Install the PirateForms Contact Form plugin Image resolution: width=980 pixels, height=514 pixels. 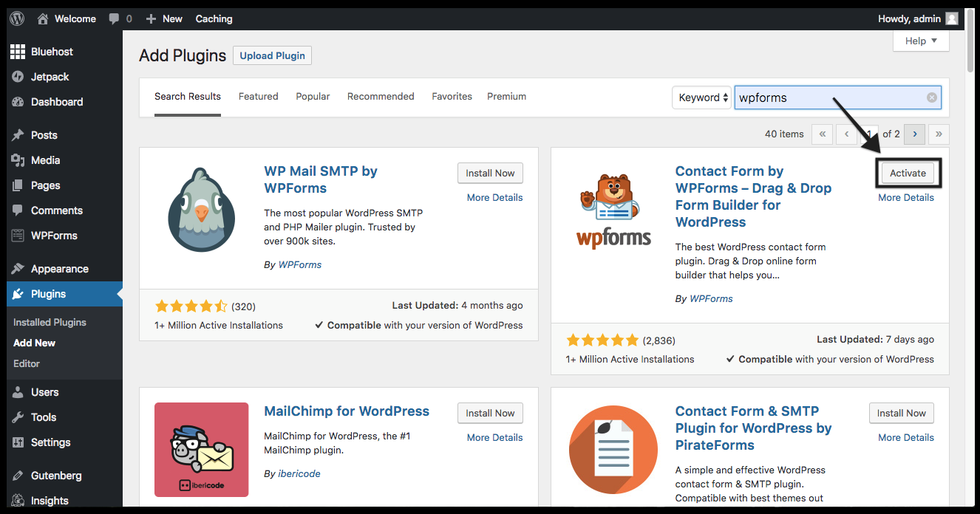(902, 413)
